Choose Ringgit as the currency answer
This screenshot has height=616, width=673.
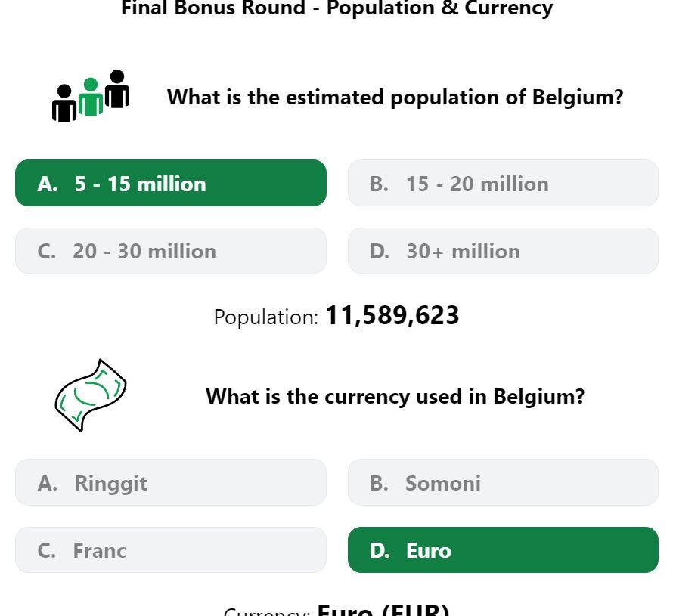point(171,482)
